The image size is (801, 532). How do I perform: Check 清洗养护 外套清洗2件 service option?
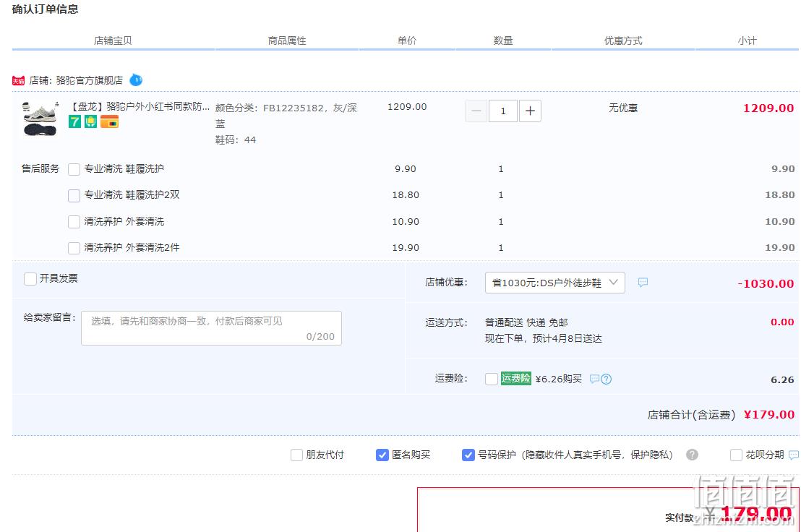coord(74,248)
